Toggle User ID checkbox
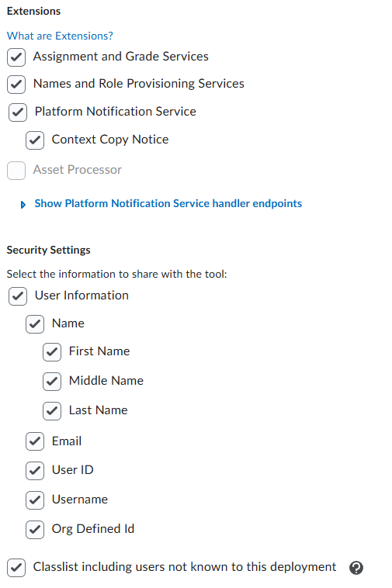This screenshot has height=588, width=392. tap(35, 471)
